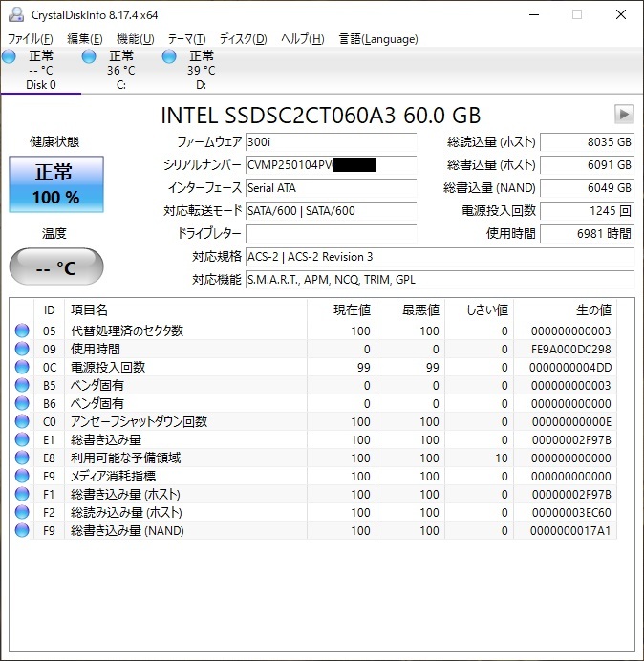Click status orb for attribute F9 row
Screen dimensions: 644x661
tap(22, 530)
